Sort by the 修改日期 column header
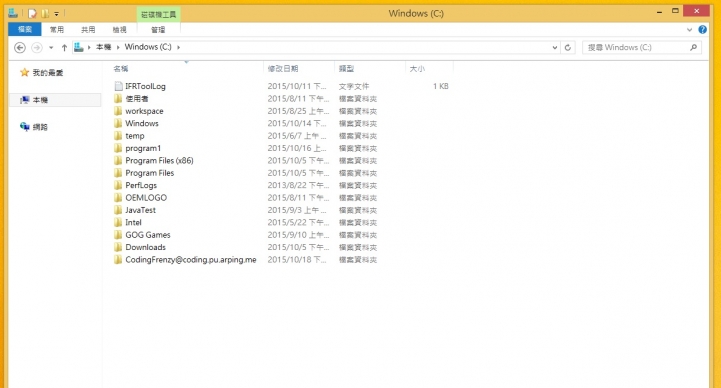721x388 pixels. click(283, 68)
